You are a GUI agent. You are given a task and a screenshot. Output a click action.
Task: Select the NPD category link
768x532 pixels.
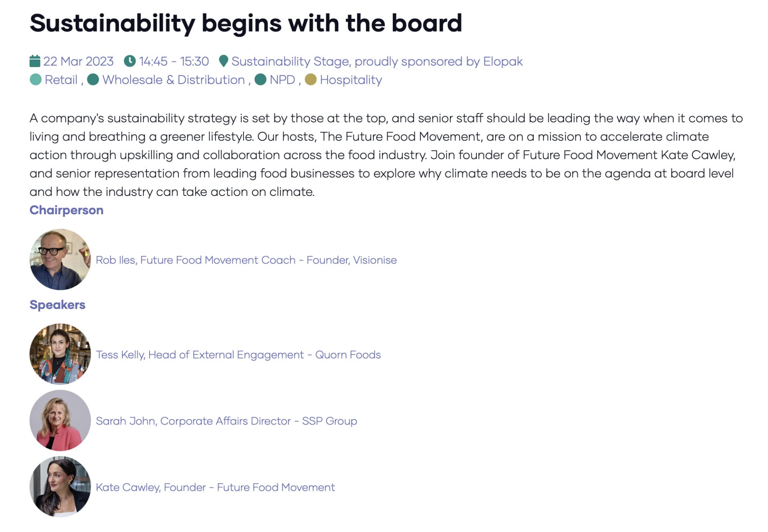pyautogui.click(x=282, y=80)
